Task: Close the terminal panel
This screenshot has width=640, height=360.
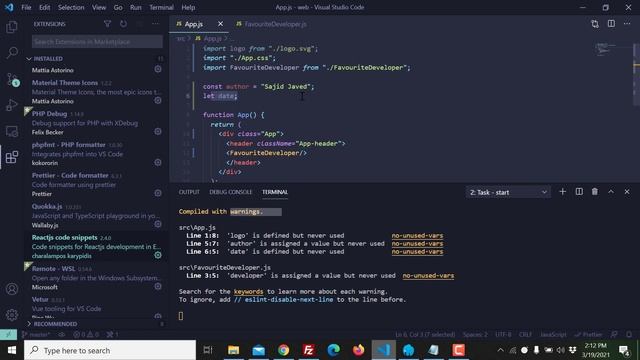Action: point(627,192)
